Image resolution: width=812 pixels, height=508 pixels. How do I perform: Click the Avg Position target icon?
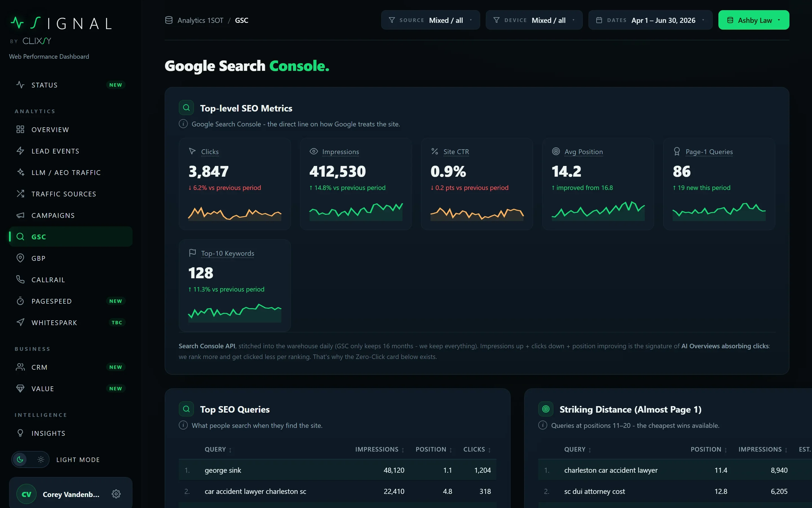pyautogui.click(x=556, y=151)
